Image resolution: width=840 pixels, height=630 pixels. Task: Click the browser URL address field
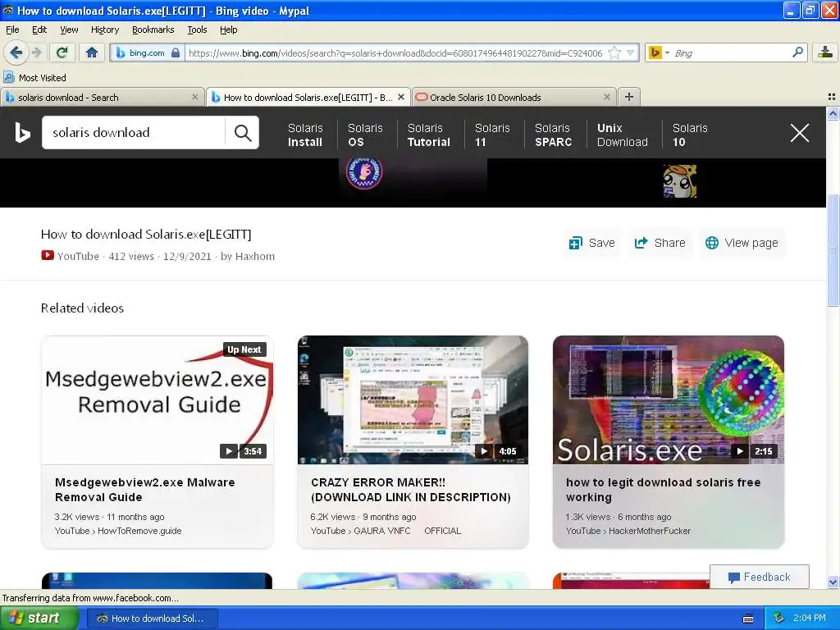(395, 52)
